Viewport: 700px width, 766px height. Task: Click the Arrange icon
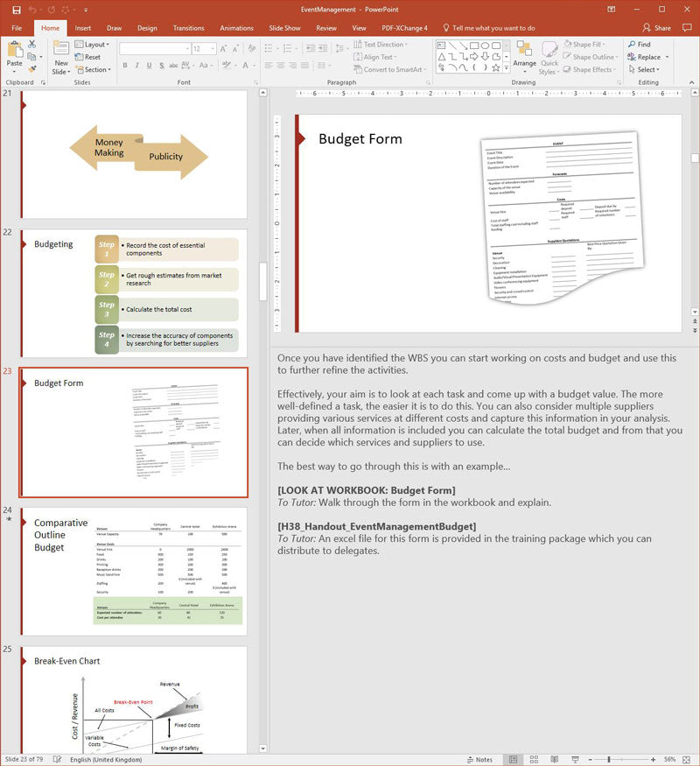524,49
